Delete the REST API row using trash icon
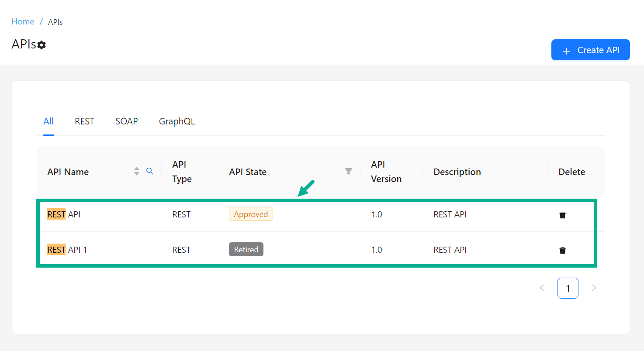Image resolution: width=644 pixels, height=351 pixels. click(x=562, y=215)
